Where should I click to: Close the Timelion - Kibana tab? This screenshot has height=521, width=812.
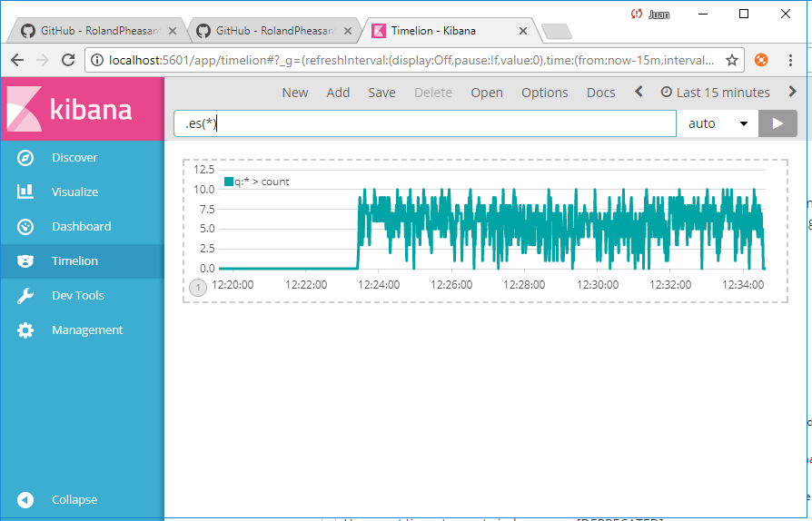pos(523,31)
